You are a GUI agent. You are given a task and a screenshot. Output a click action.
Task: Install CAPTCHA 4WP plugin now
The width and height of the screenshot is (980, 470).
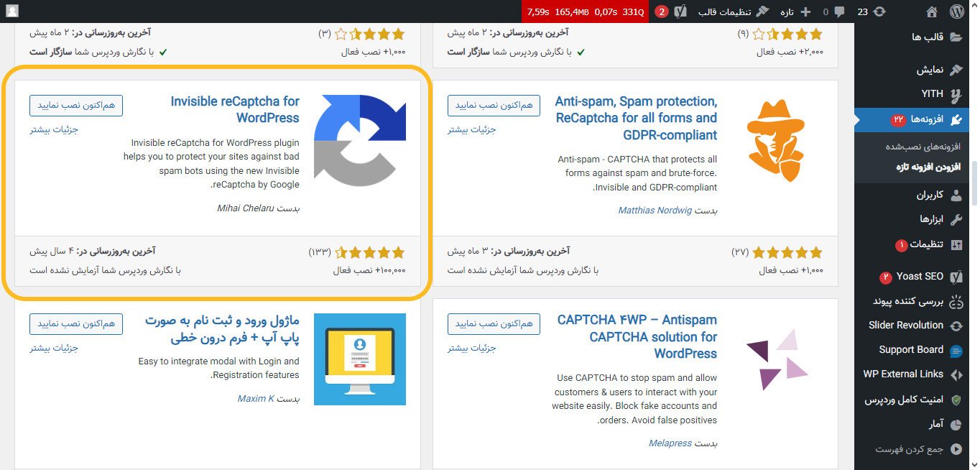[494, 323]
